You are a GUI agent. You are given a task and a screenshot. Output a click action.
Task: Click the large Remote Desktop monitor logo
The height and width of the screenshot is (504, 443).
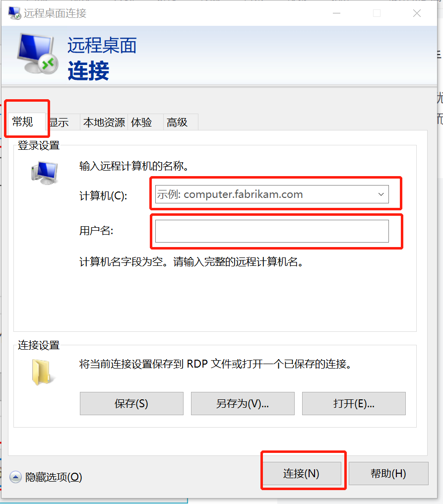[38, 54]
